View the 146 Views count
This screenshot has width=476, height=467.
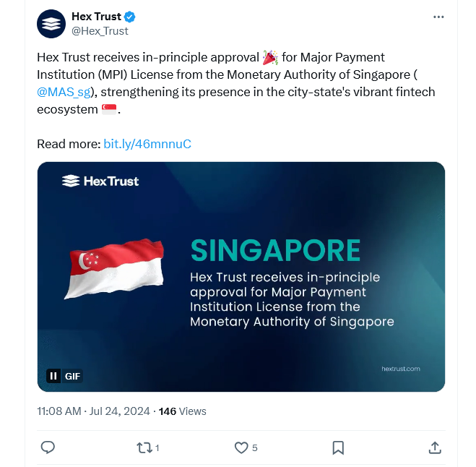click(x=182, y=411)
